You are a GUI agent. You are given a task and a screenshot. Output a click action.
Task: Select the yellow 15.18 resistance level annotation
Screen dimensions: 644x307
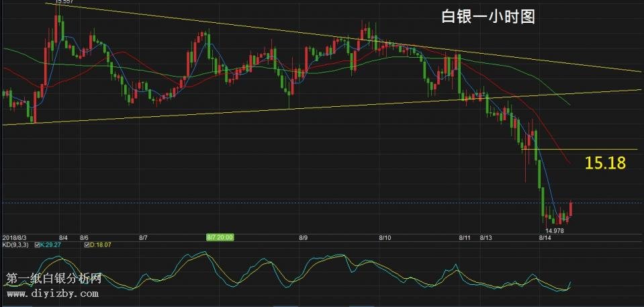pyautogui.click(x=605, y=163)
